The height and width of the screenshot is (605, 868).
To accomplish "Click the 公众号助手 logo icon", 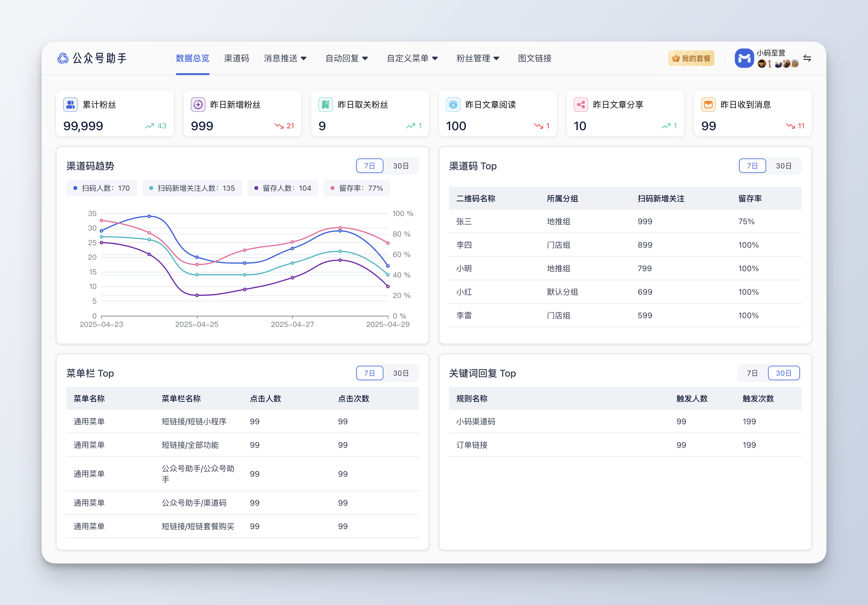I will tap(63, 58).
